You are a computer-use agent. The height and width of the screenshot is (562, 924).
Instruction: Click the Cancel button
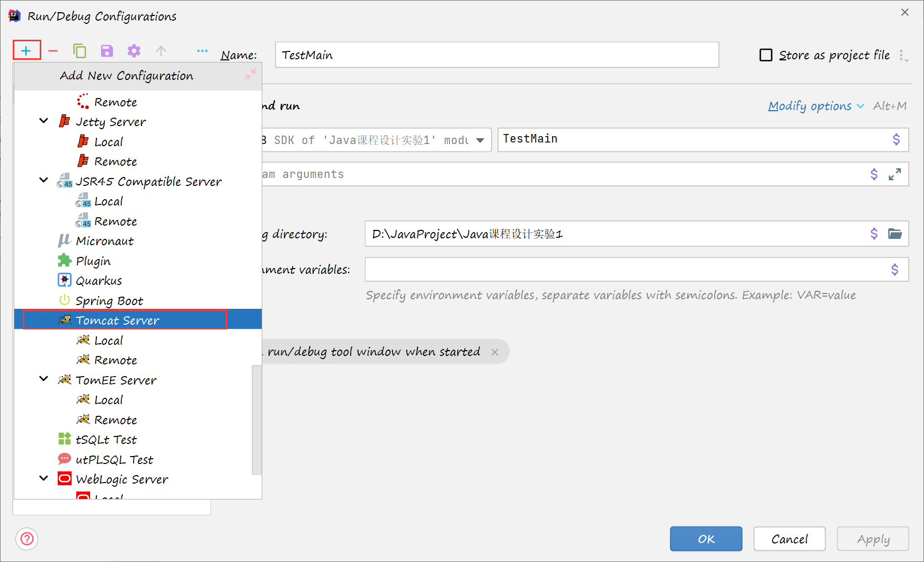click(x=789, y=539)
